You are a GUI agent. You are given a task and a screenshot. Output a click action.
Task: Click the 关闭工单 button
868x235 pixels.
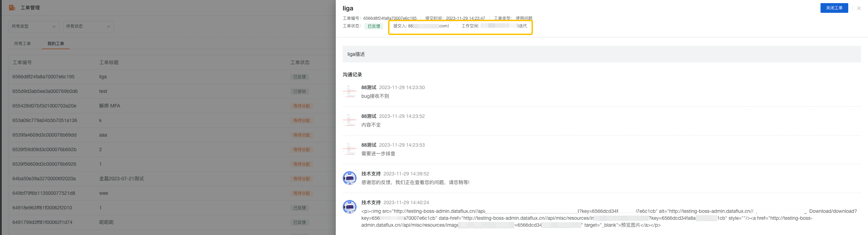click(834, 8)
